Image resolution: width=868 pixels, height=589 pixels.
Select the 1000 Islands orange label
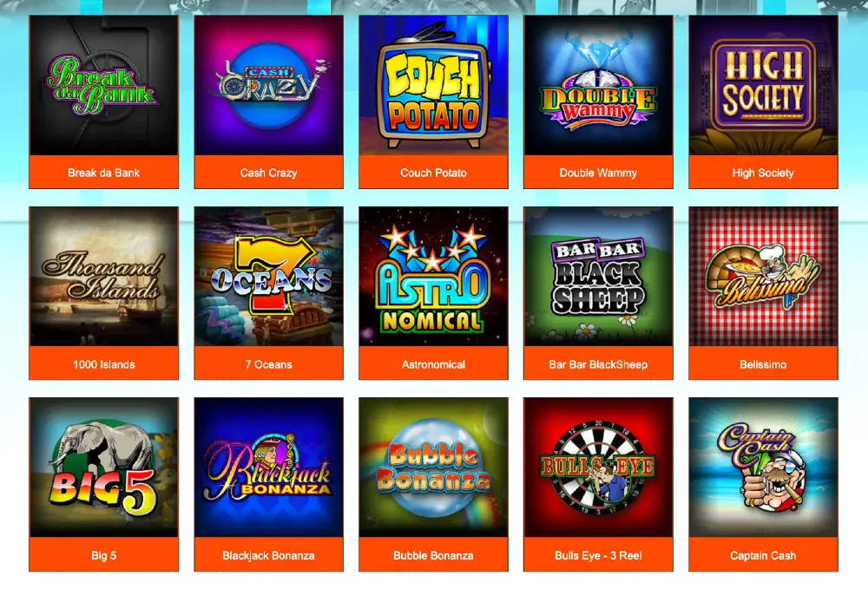pos(103,363)
